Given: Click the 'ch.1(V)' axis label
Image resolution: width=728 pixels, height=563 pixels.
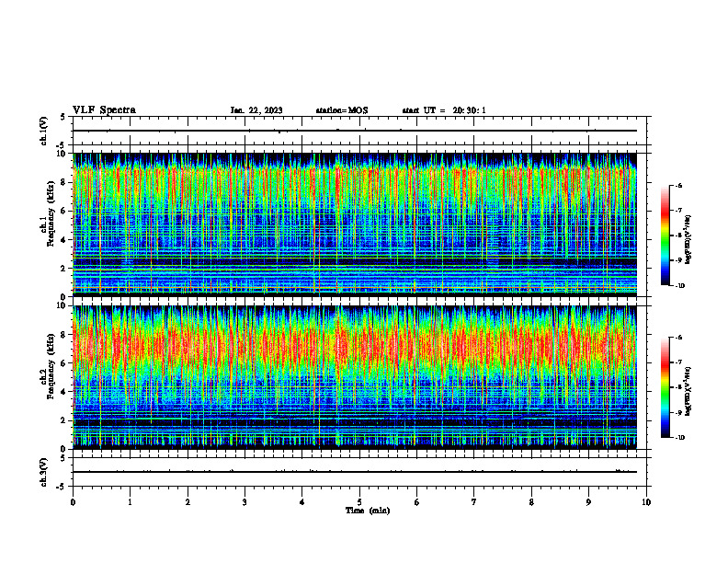Looking at the screenshot, I should [44, 131].
